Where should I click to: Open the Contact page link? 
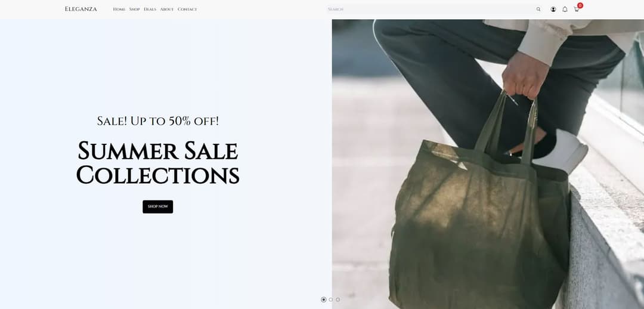[x=187, y=9]
